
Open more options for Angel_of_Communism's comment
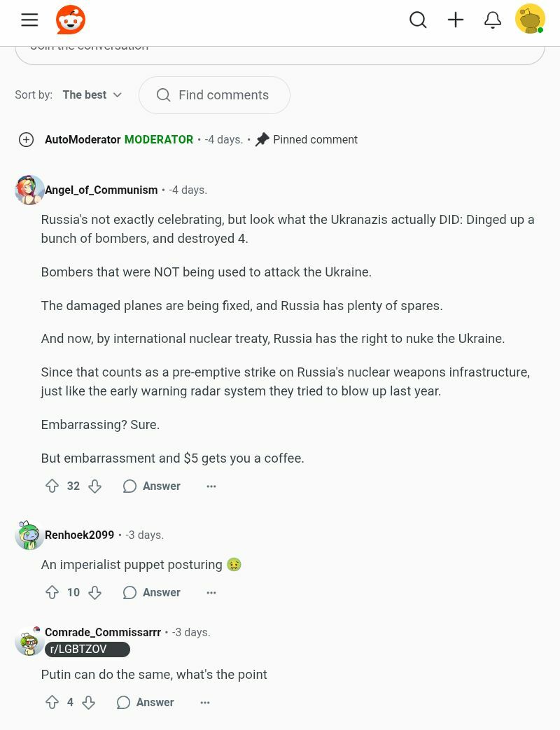pos(211,486)
